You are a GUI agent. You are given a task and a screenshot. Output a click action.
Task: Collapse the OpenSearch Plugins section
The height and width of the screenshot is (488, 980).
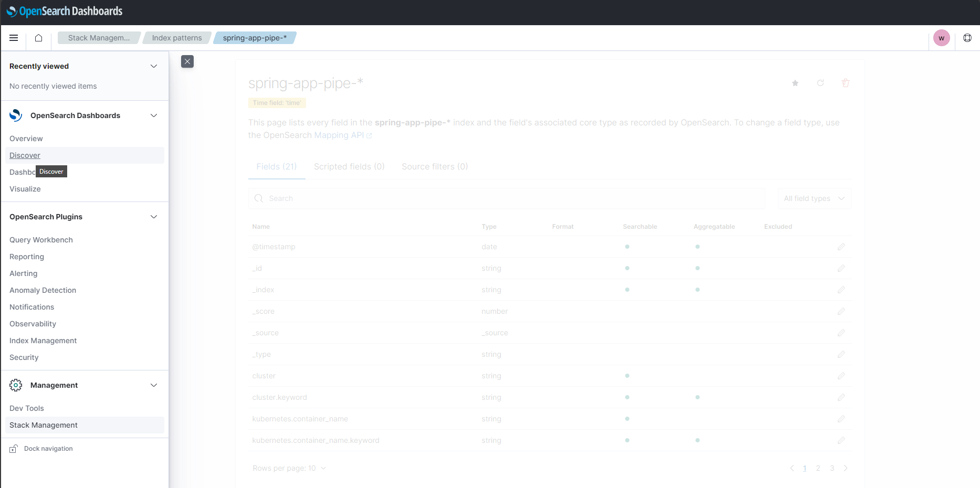point(154,217)
